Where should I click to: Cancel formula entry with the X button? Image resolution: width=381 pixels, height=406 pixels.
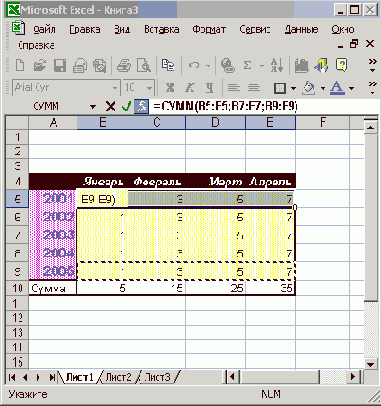coord(110,107)
